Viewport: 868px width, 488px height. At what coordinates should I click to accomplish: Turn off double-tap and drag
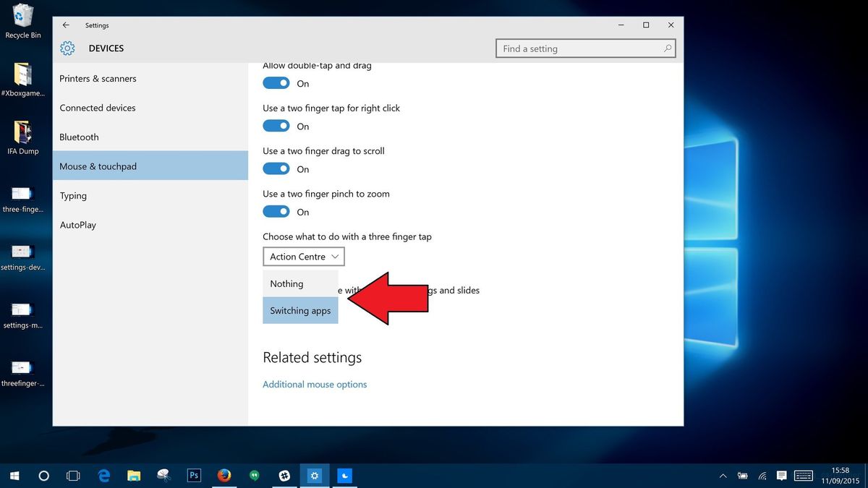click(x=276, y=83)
